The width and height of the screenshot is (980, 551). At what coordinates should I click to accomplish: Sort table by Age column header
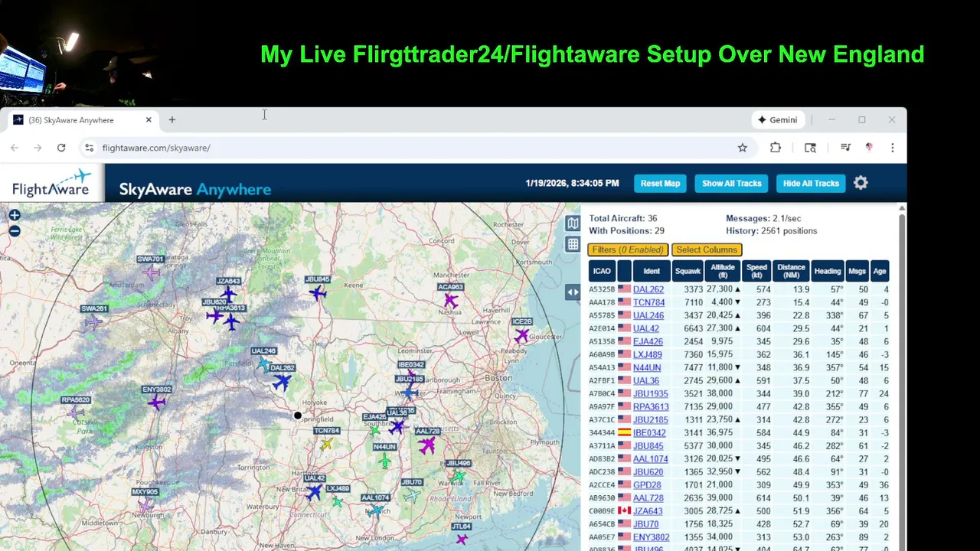pyautogui.click(x=880, y=271)
